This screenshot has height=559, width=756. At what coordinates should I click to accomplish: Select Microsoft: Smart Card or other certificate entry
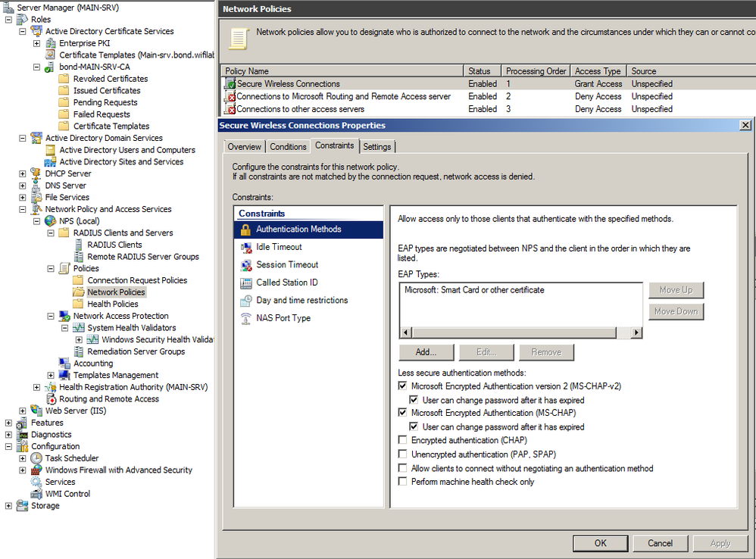474,290
